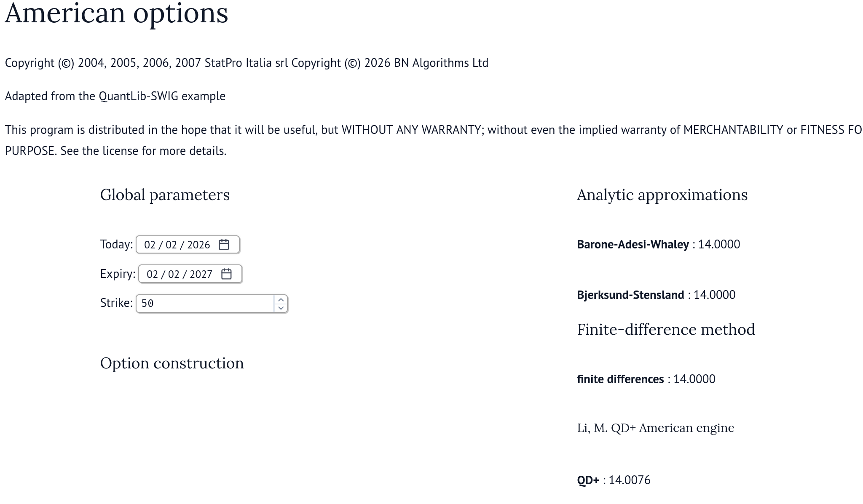Select the day in the Today date

pyautogui.click(x=171, y=245)
